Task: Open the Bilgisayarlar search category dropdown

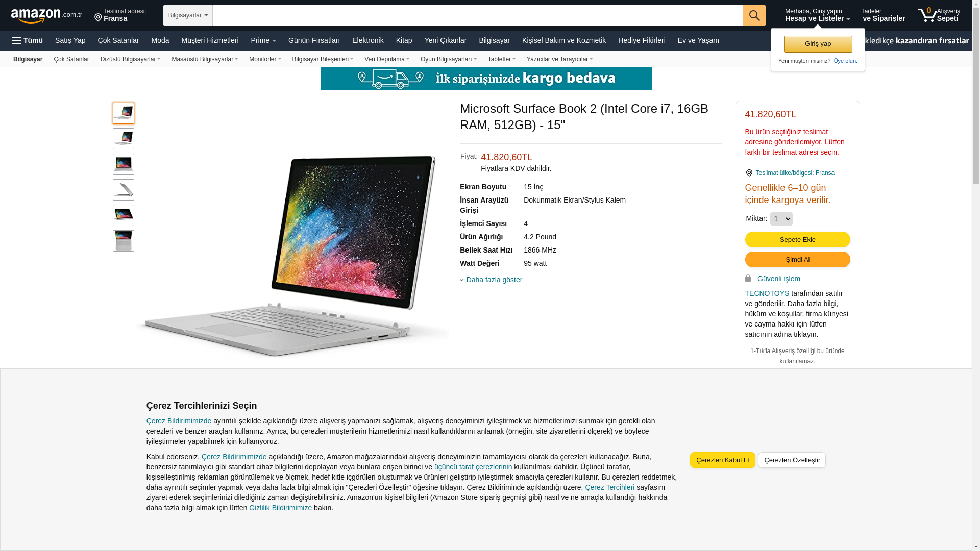Action: click(188, 15)
